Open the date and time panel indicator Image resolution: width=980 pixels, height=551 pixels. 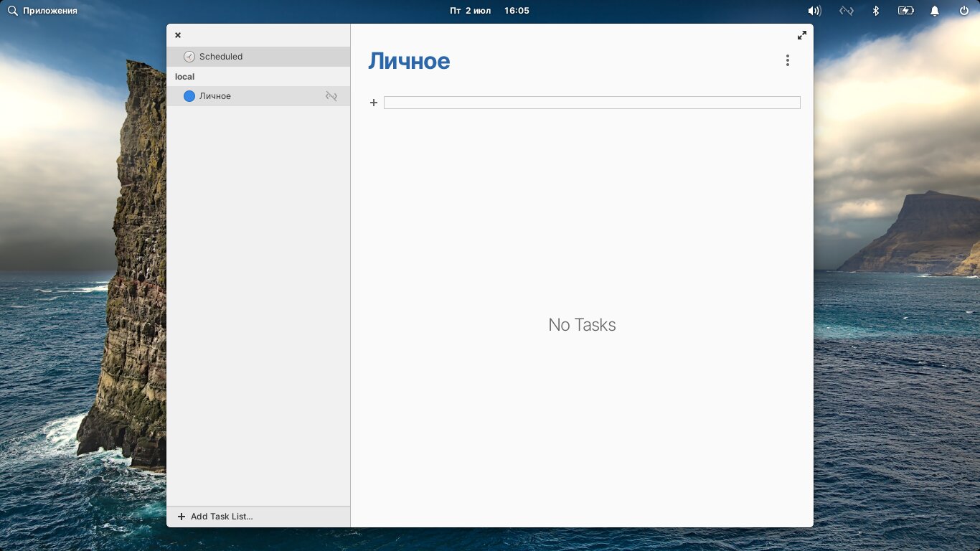489,11
